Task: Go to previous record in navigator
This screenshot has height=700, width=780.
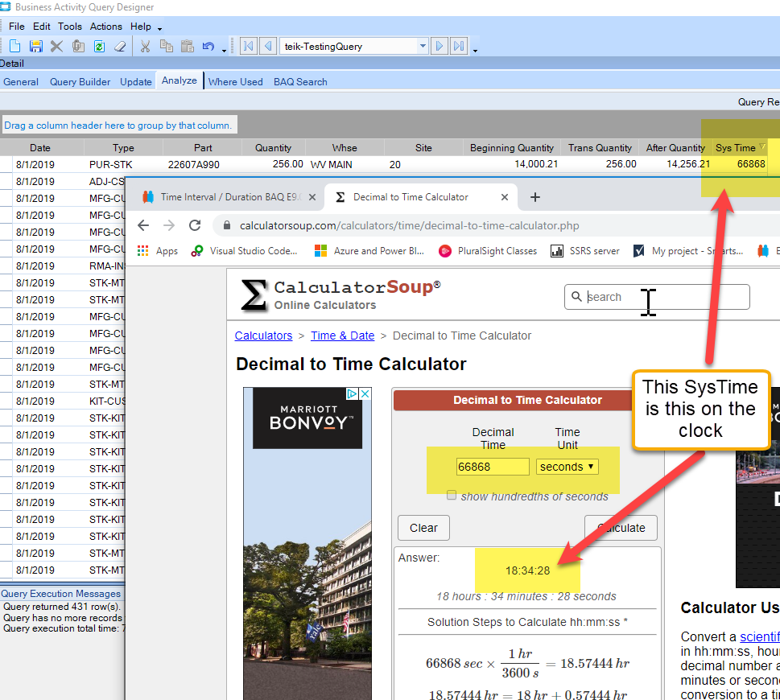Action: pyautogui.click(x=268, y=46)
